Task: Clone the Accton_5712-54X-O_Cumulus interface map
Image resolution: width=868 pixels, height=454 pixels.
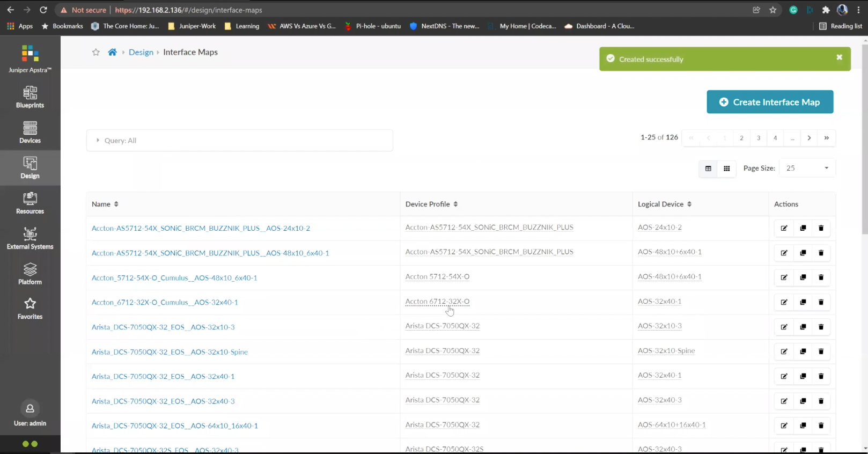Action: (x=803, y=277)
